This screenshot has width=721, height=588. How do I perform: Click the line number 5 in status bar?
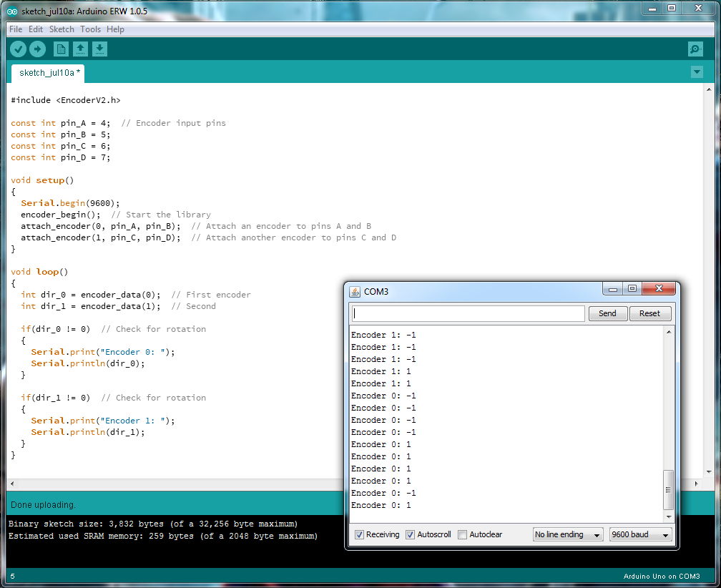tap(12, 576)
